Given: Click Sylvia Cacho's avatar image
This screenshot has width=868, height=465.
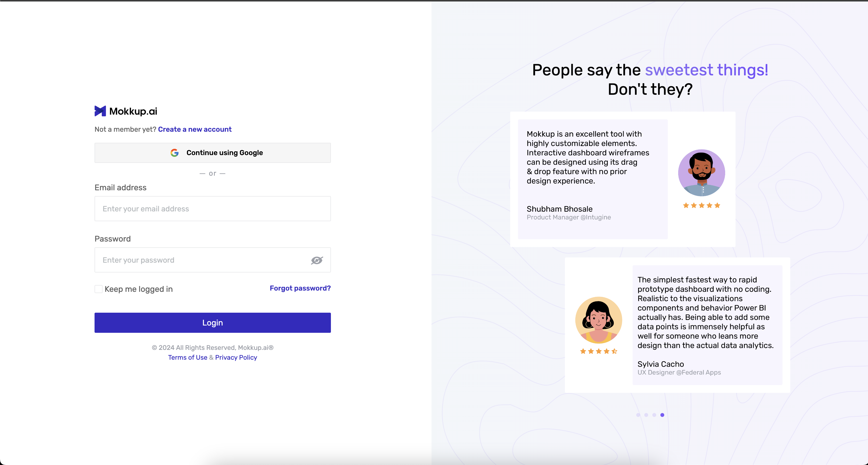Looking at the screenshot, I should point(598,320).
